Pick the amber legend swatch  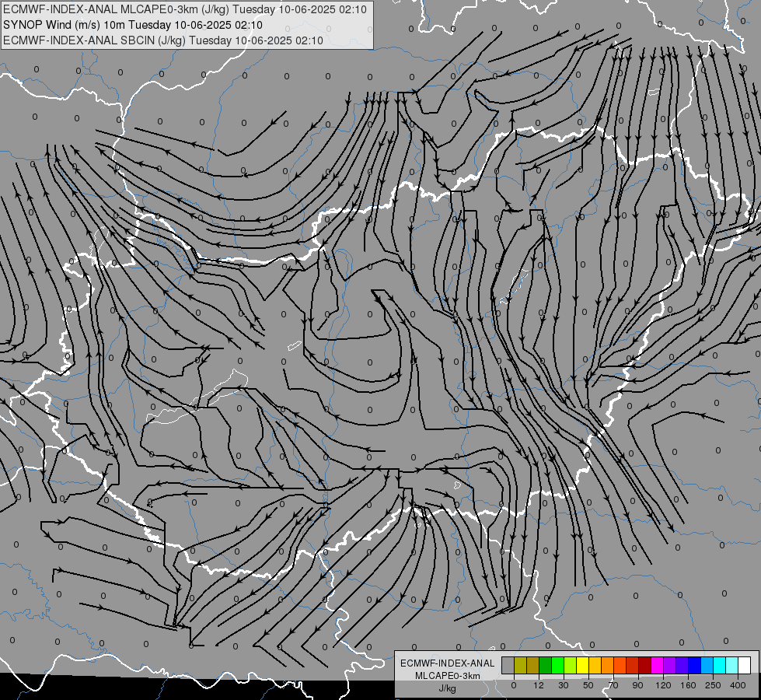click(595, 665)
